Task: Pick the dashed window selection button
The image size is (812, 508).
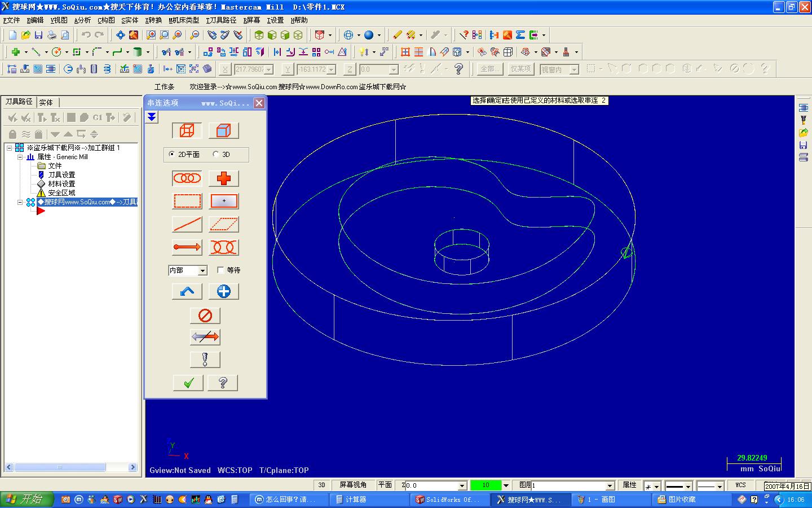Action: 187,201
